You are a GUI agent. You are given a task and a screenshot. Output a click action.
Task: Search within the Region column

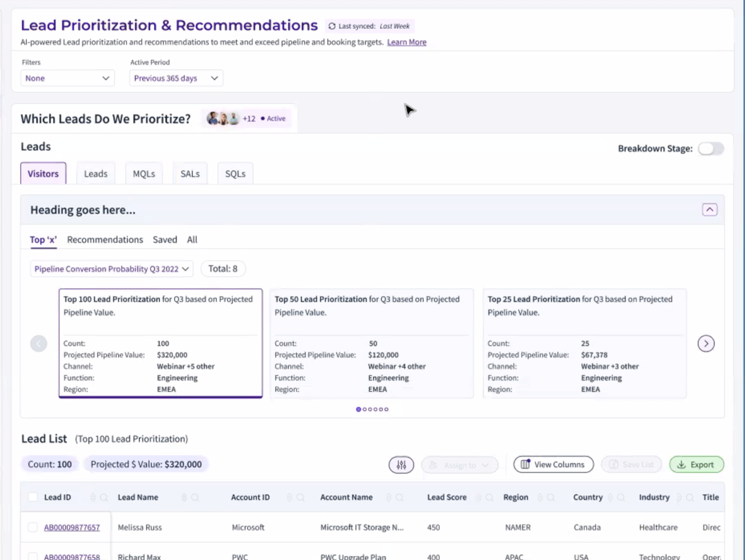(x=551, y=497)
